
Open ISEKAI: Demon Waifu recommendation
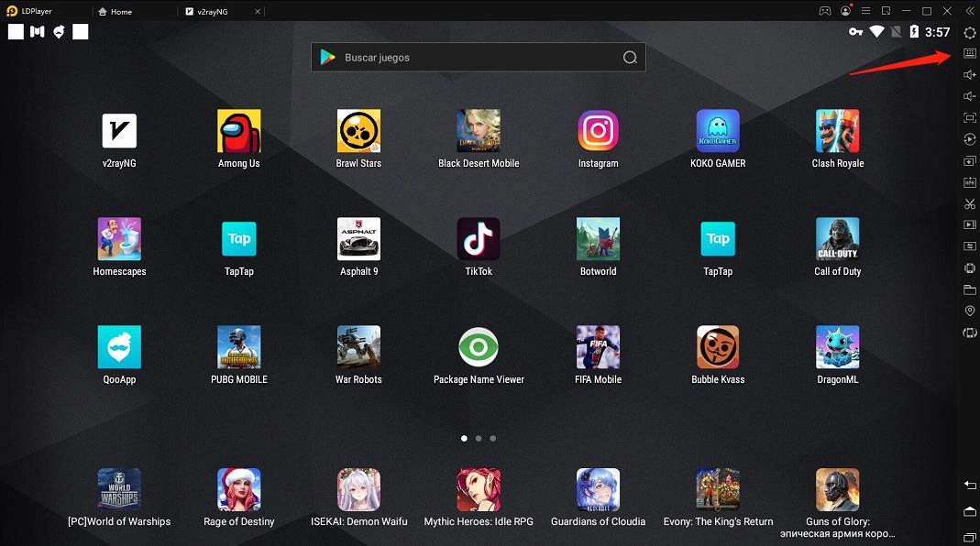[x=358, y=490]
